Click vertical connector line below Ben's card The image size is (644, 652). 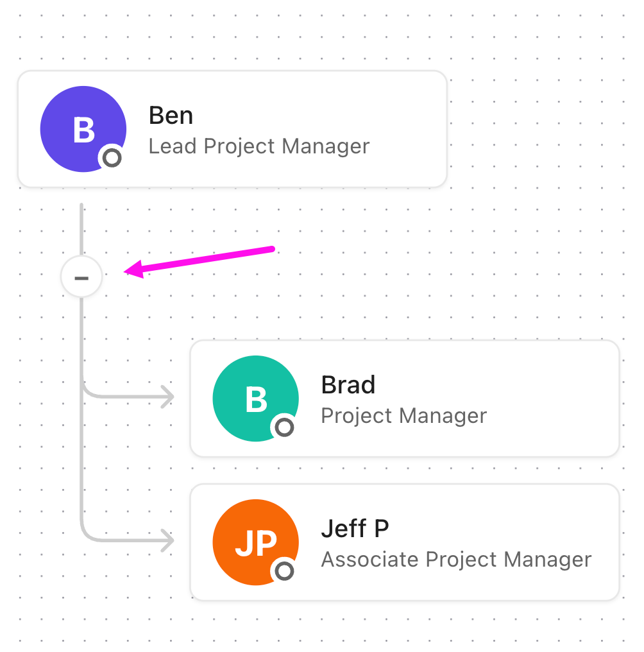point(81,228)
